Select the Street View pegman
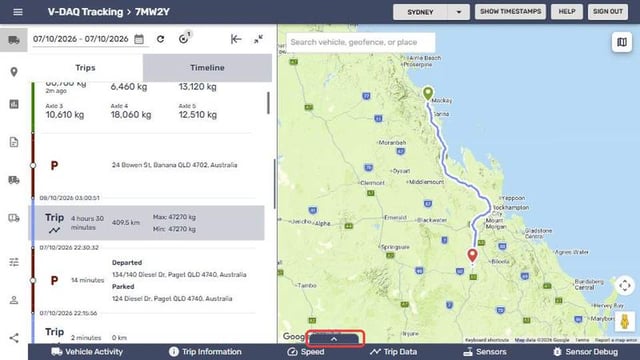The width and height of the screenshot is (640, 360). click(625, 321)
